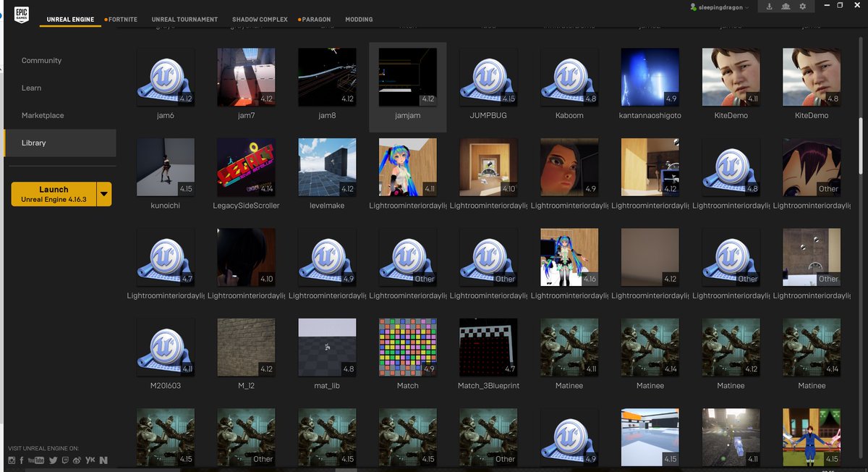Launch Unreal Engine 4.16.3
This screenshot has height=472, width=868.
pos(54,194)
